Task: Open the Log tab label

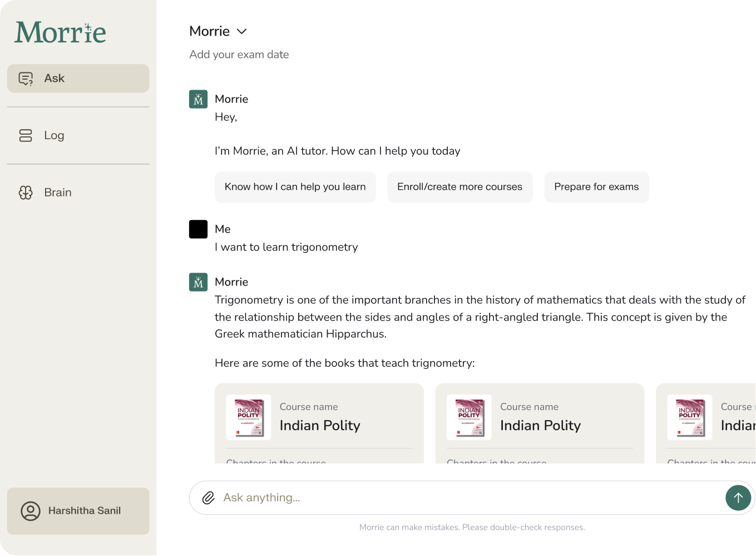Action: tap(54, 135)
